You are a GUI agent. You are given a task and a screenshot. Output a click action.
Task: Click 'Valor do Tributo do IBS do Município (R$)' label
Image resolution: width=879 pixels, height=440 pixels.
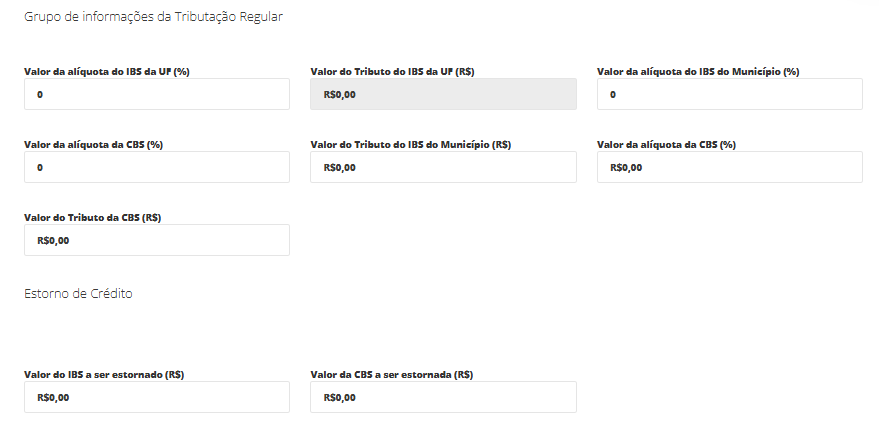[x=411, y=144]
